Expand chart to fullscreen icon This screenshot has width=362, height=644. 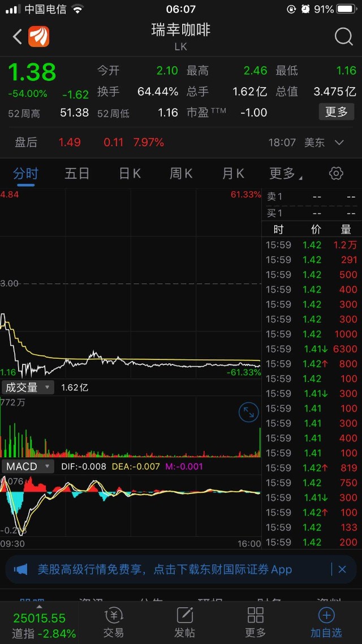(249, 412)
